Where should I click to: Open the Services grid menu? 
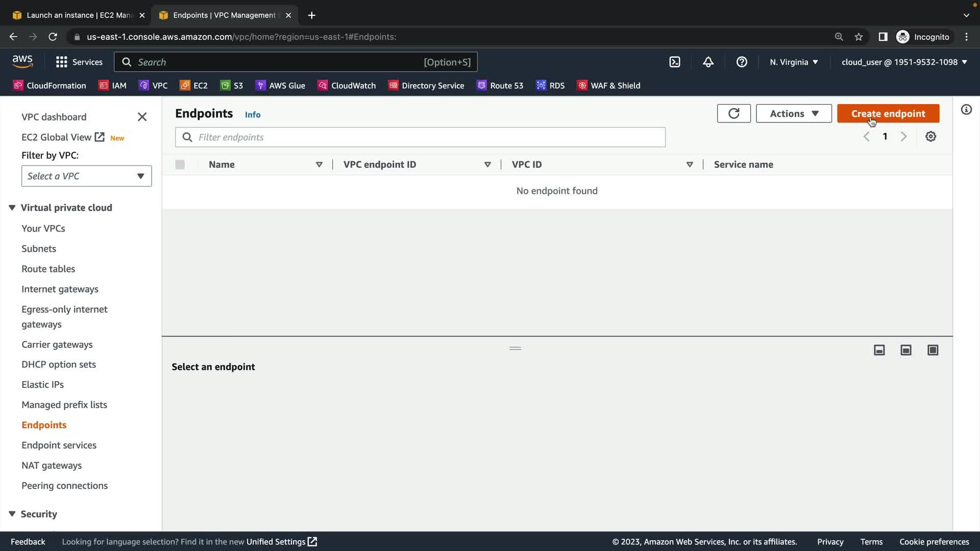tap(79, 62)
